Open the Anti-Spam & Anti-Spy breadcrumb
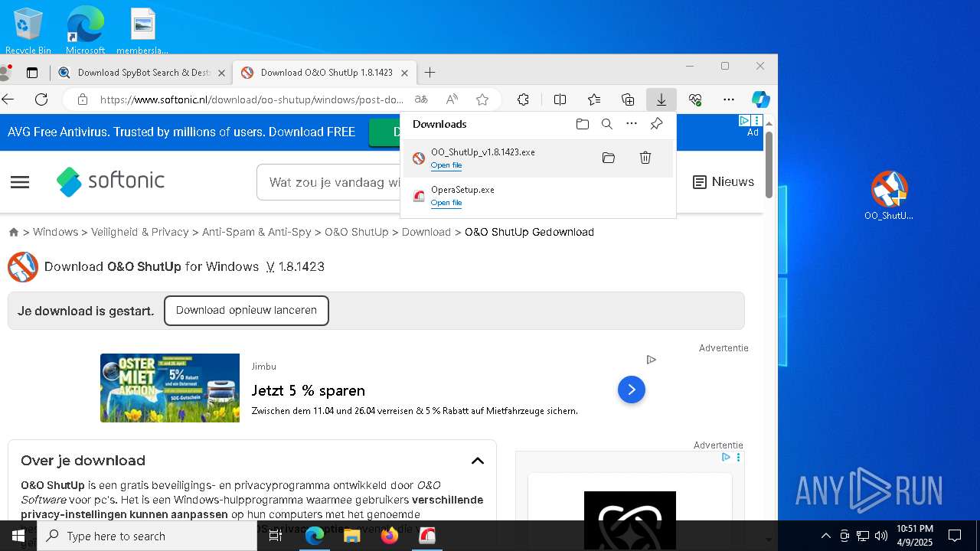The image size is (980, 551). click(x=256, y=232)
